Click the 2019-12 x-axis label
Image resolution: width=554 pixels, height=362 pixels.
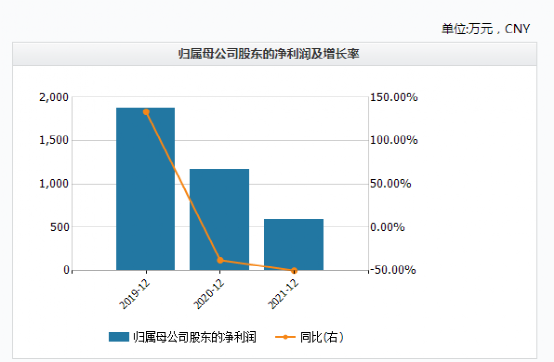[135, 294]
